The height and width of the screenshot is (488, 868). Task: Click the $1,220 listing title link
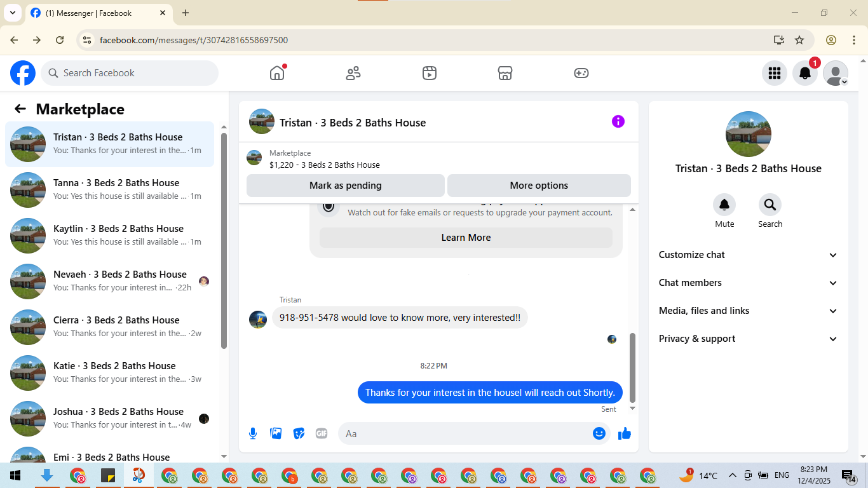coord(325,165)
